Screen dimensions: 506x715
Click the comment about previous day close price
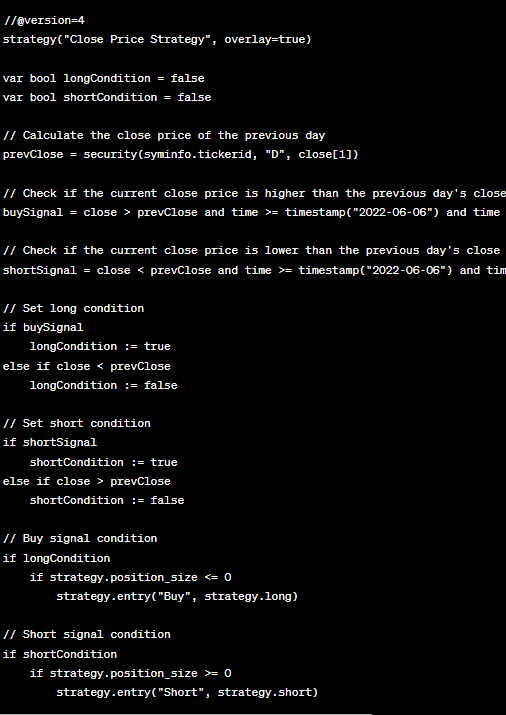coord(164,135)
